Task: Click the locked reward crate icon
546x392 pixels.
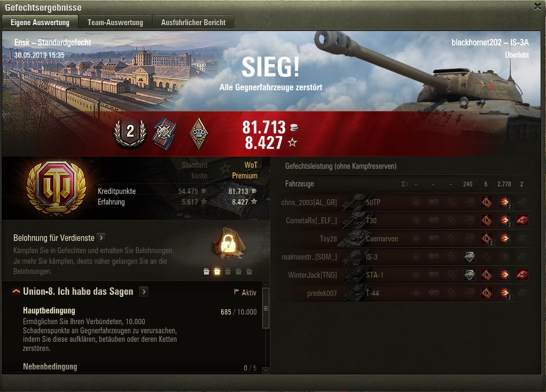Action: pyautogui.click(x=228, y=244)
